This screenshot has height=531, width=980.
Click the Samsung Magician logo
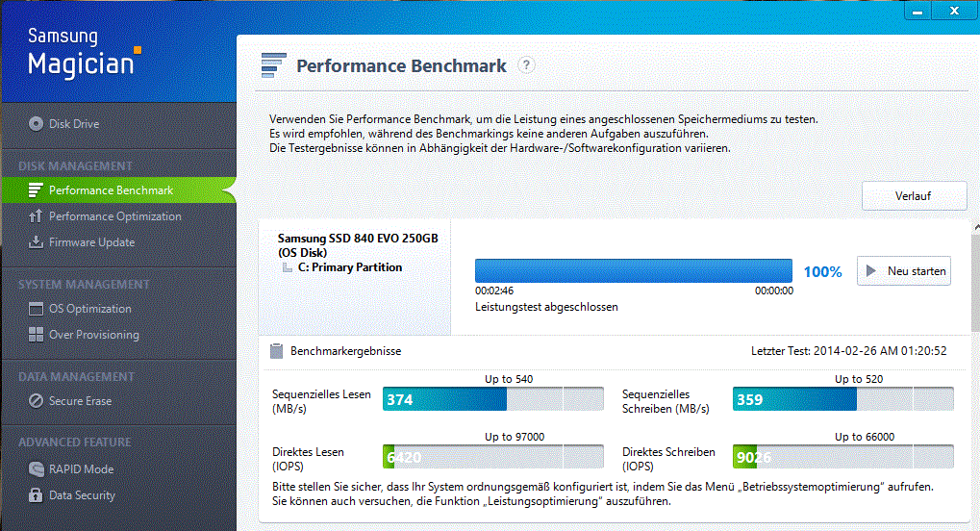tap(85, 53)
